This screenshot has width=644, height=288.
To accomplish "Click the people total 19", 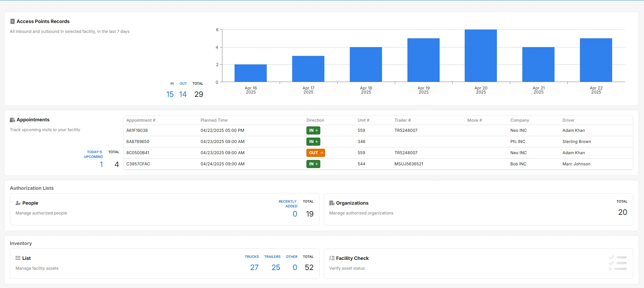I will 310,214.
